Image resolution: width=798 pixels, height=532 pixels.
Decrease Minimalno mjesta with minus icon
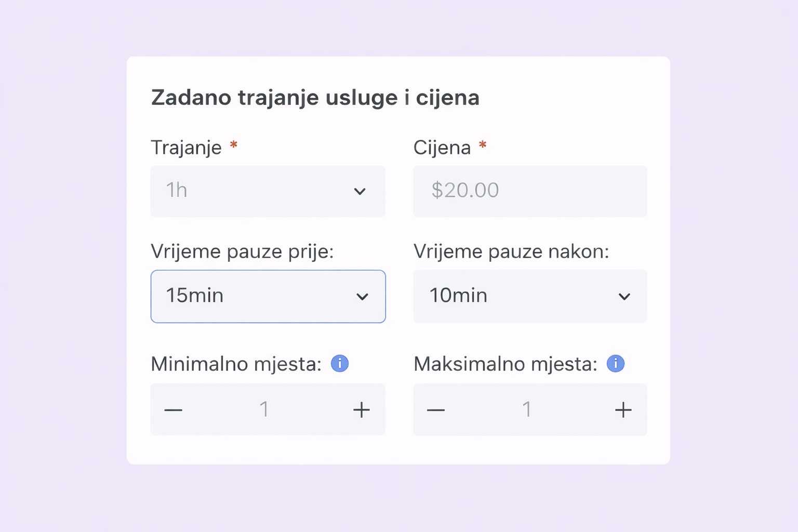(174, 410)
